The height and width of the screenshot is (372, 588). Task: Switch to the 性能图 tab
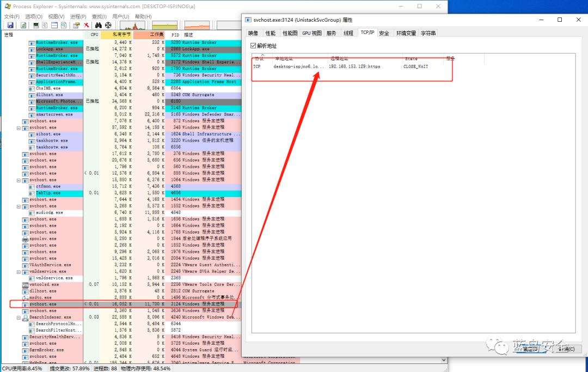pyautogui.click(x=290, y=33)
